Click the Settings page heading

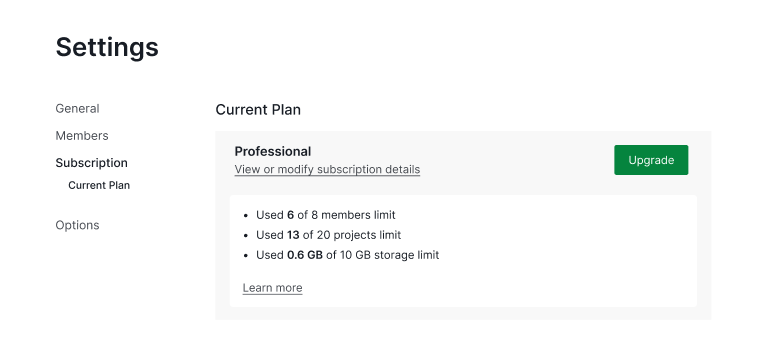tap(107, 47)
